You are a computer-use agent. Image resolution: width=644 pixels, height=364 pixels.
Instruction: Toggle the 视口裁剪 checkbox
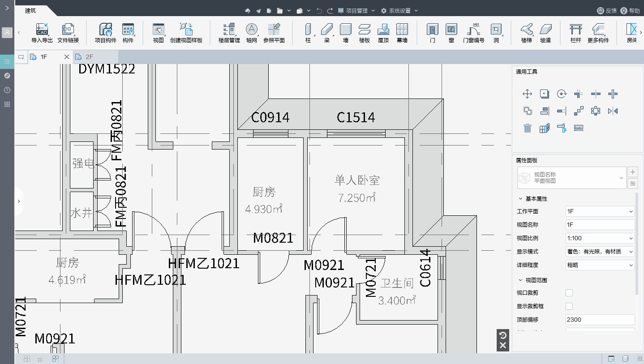pos(569,293)
